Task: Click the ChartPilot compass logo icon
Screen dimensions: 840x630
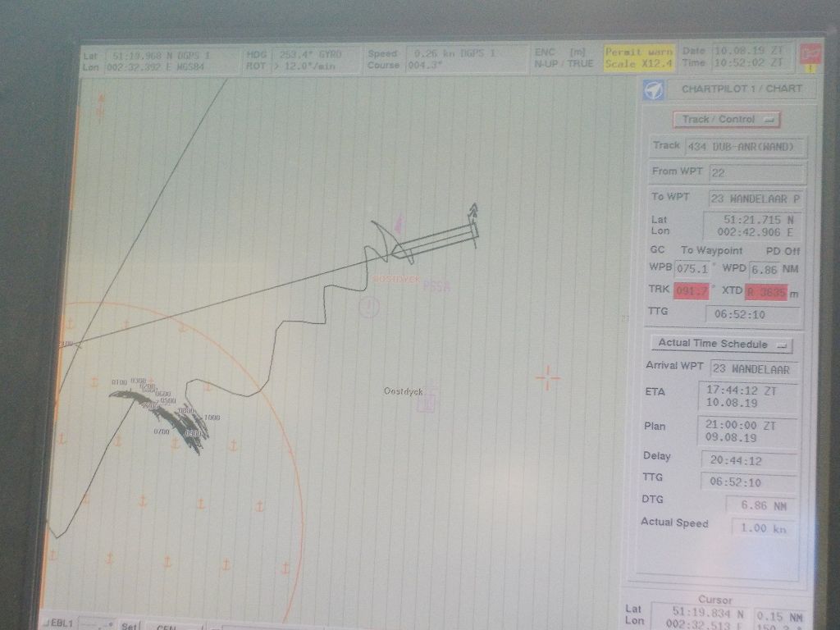Action: [653, 90]
